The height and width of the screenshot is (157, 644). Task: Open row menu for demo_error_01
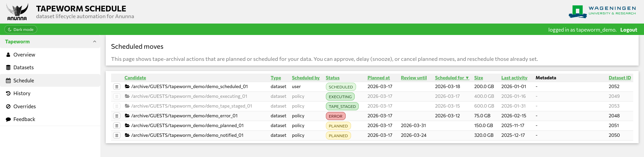coord(117,116)
